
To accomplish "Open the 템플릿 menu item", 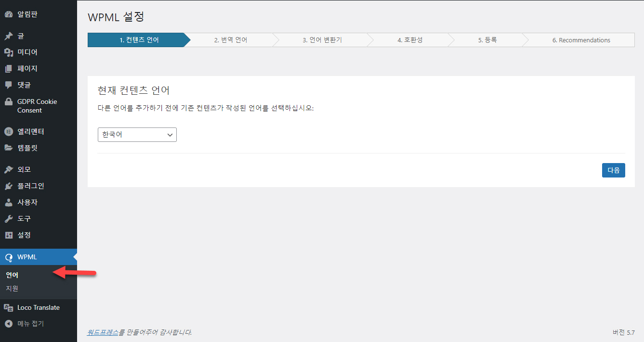I will point(27,148).
